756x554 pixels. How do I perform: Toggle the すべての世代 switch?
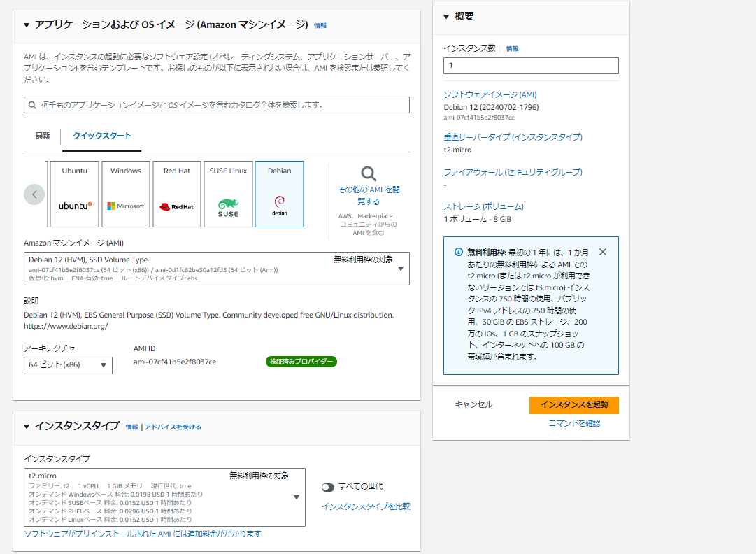(x=328, y=488)
